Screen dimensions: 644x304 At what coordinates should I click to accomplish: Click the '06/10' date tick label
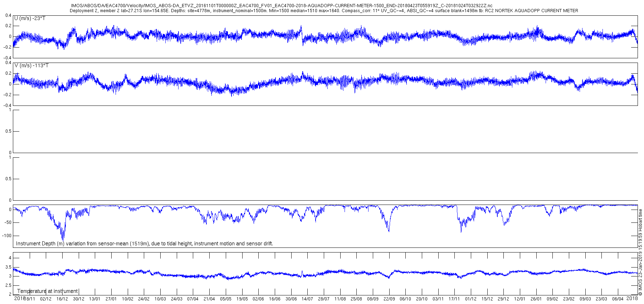click(405, 299)
